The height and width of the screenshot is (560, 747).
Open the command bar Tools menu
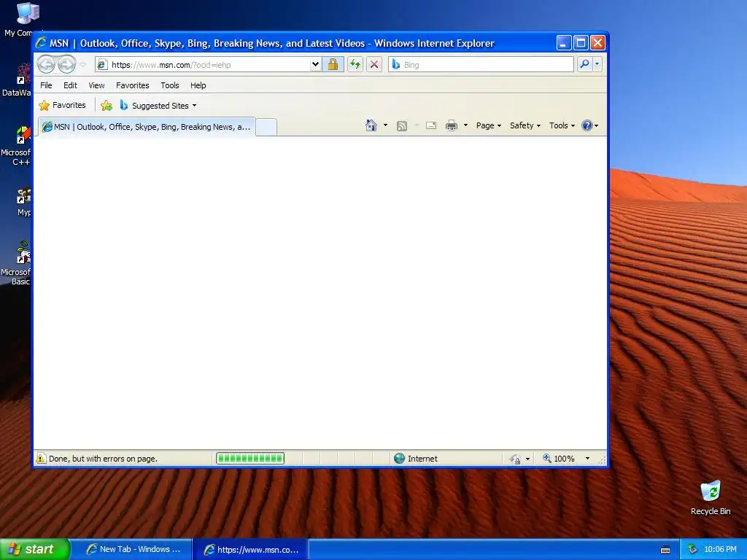pos(562,125)
